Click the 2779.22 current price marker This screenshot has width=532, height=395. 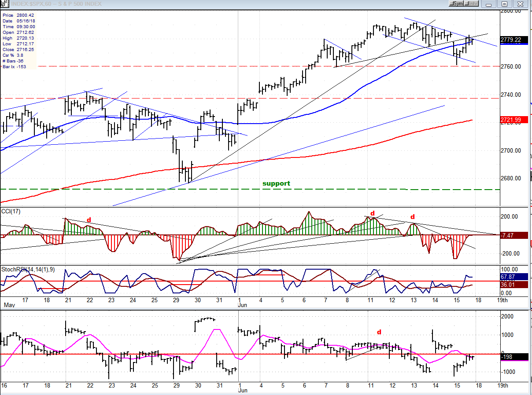pos(511,40)
